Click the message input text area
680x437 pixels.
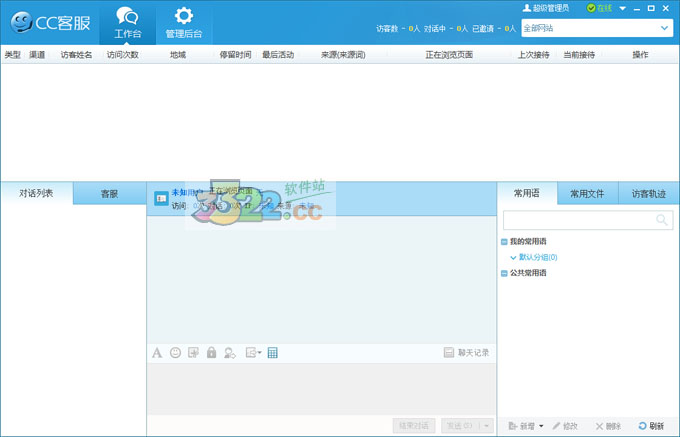(321, 388)
